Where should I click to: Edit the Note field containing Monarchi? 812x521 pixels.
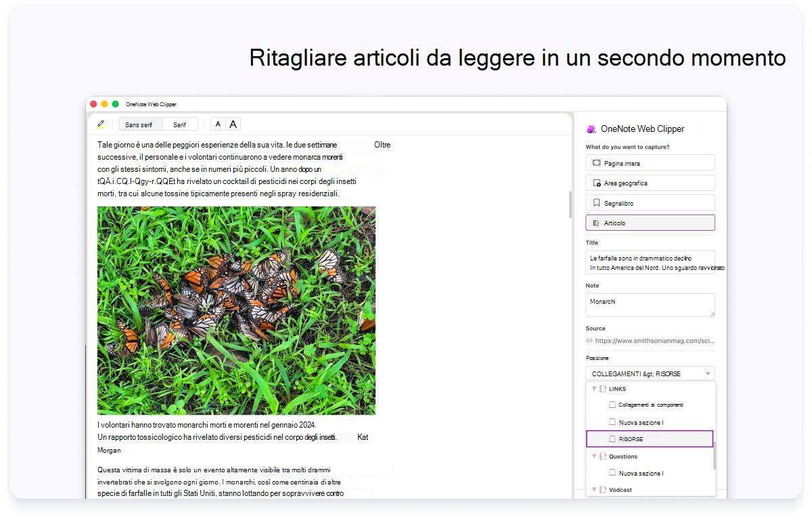coord(650,304)
